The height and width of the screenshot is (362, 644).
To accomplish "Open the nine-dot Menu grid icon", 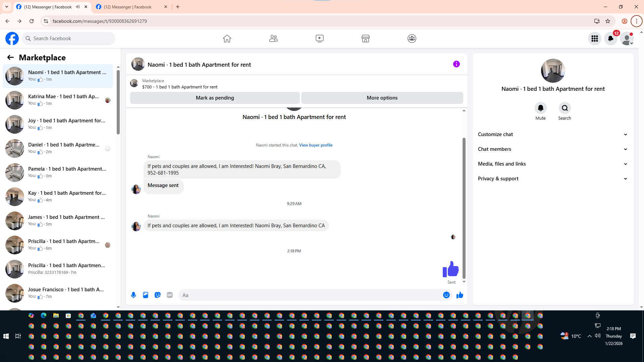I will pos(595,39).
